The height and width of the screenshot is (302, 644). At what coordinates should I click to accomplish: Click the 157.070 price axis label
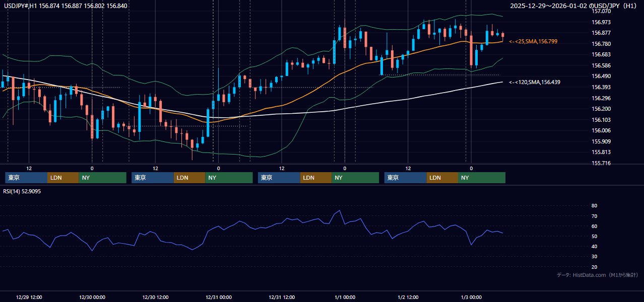pos(601,11)
